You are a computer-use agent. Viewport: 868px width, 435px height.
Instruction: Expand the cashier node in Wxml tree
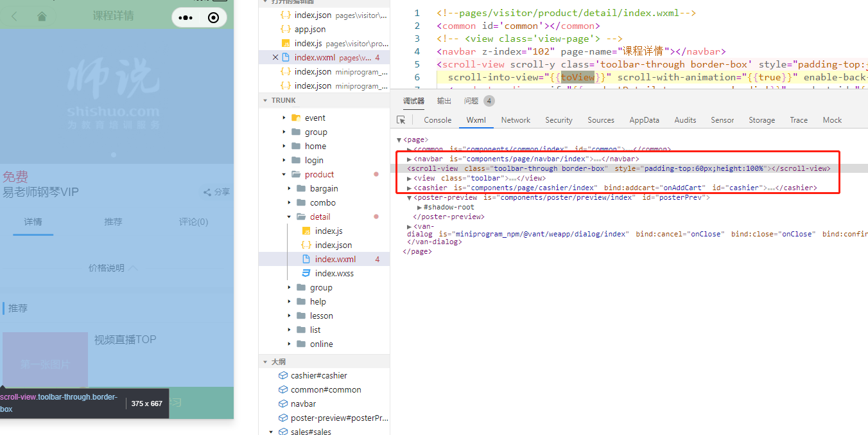point(410,188)
